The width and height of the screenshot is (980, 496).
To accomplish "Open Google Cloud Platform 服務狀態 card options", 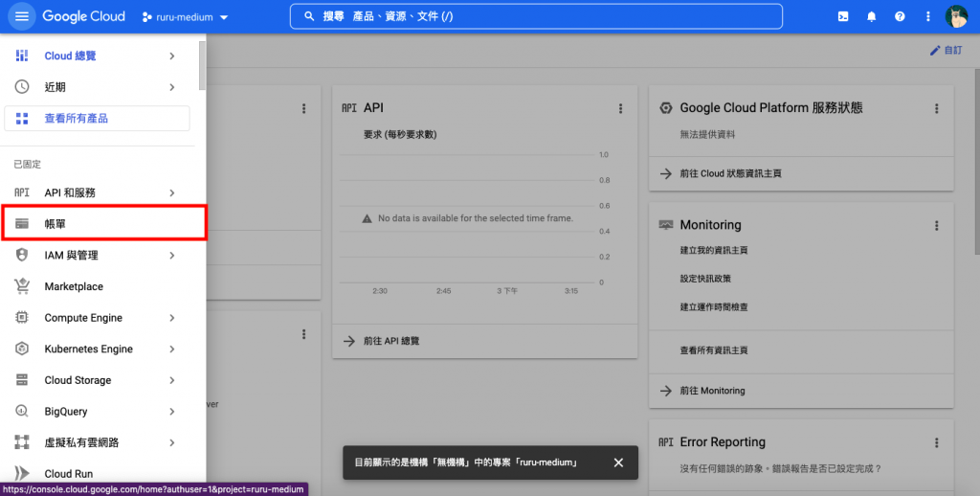I will (936, 109).
